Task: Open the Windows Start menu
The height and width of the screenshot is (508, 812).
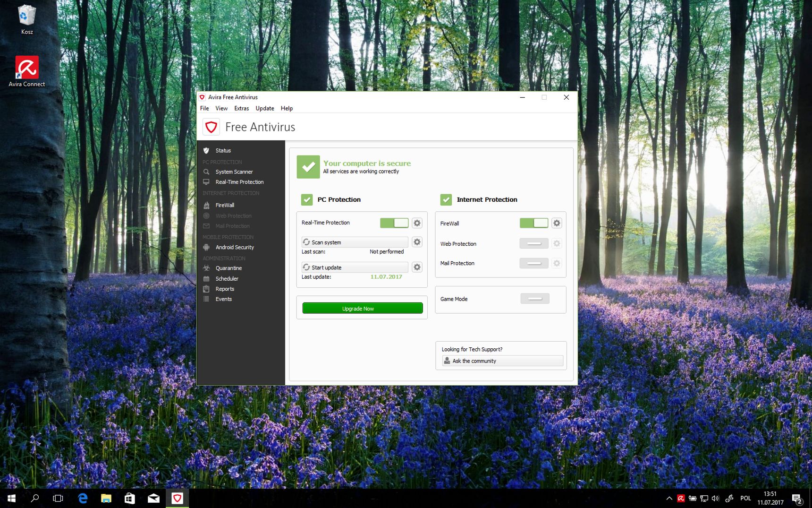Action: (x=11, y=499)
